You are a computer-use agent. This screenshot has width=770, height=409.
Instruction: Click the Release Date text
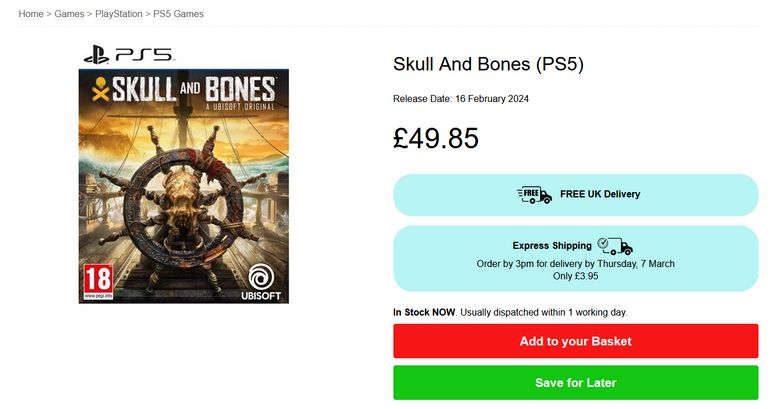[x=461, y=98]
